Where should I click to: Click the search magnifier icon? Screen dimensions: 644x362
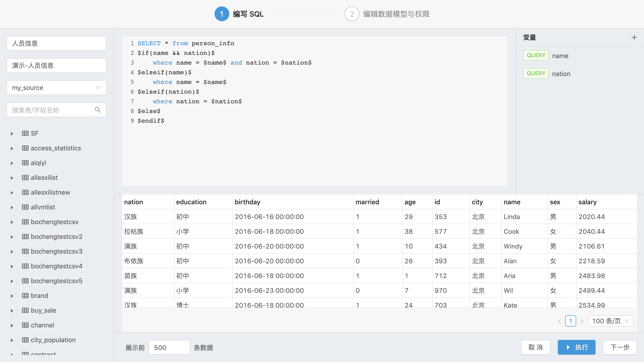pyautogui.click(x=98, y=110)
